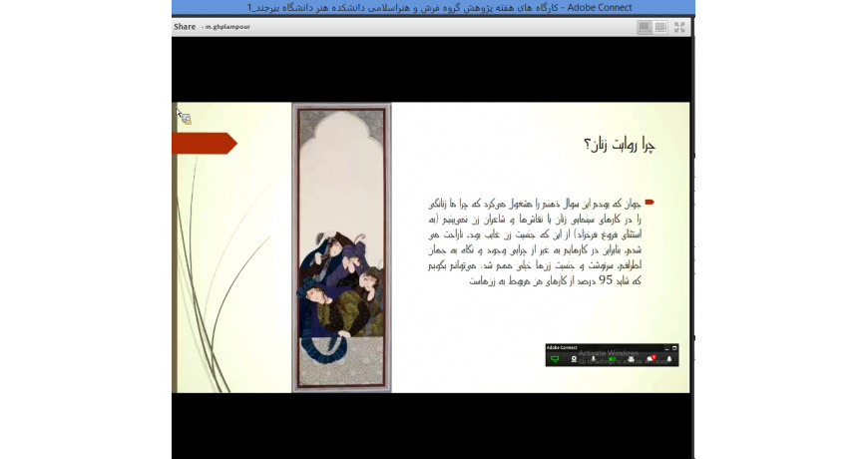Click the Adobe Connect window title bar
This screenshot has height=459, width=868.
pos(433,7)
